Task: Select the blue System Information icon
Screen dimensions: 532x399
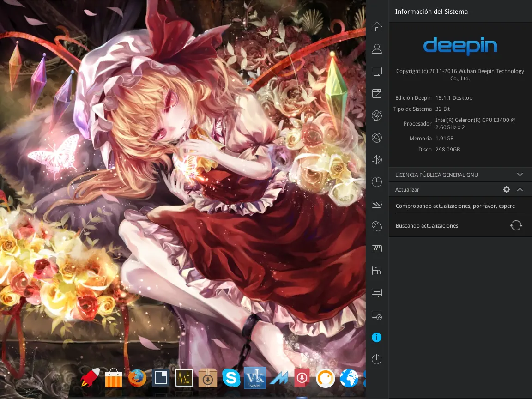Action: pyautogui.click(x=377, y=337)
